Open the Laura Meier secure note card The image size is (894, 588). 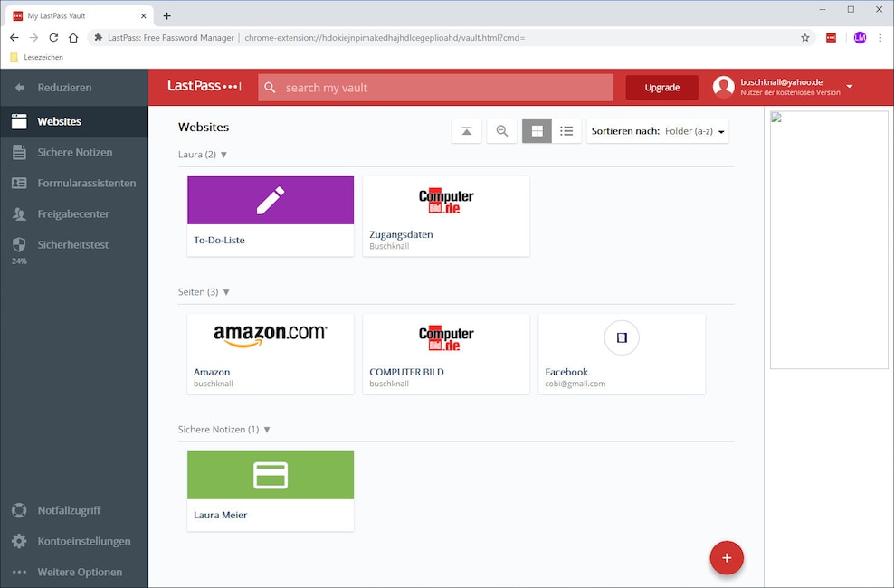(271, 491)
